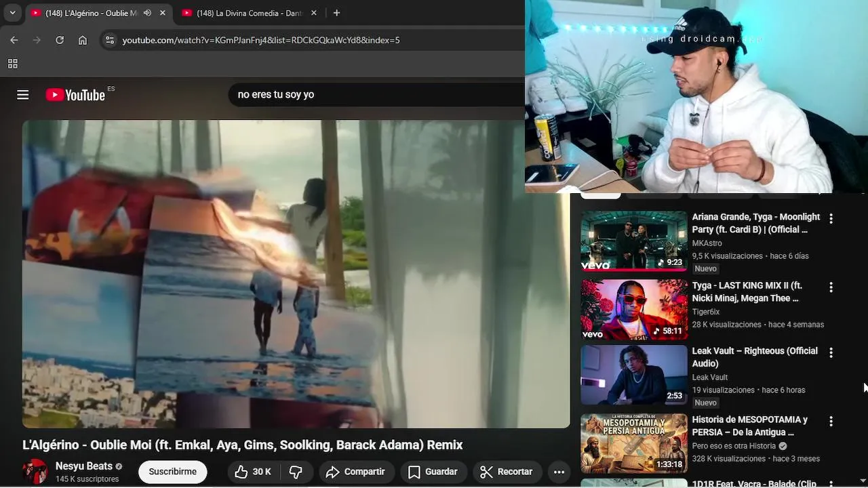Open the browser home page
Screen dimensions: 868x488
(83, 40)
